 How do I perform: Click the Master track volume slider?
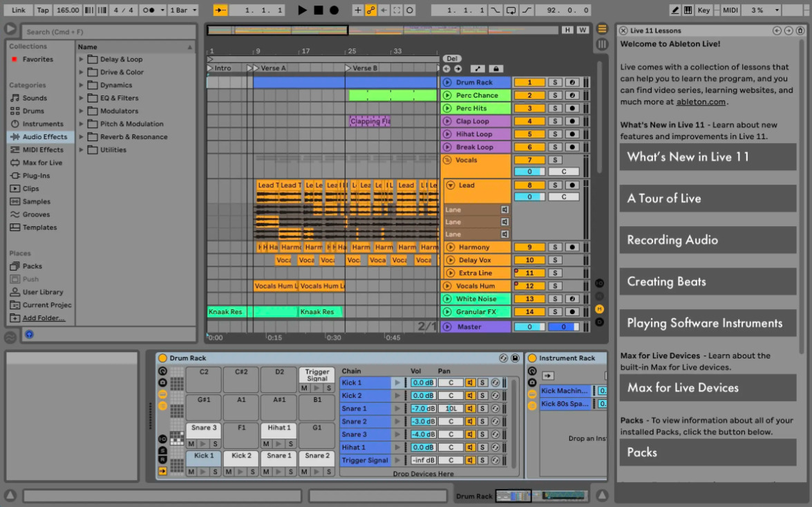[529, 327]
